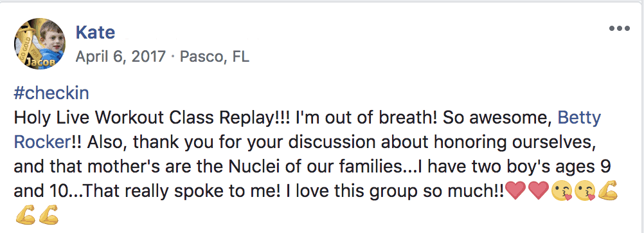Open the Pasco, FL location link
This screenshot has height=233, width=644.
coord(215,57)
